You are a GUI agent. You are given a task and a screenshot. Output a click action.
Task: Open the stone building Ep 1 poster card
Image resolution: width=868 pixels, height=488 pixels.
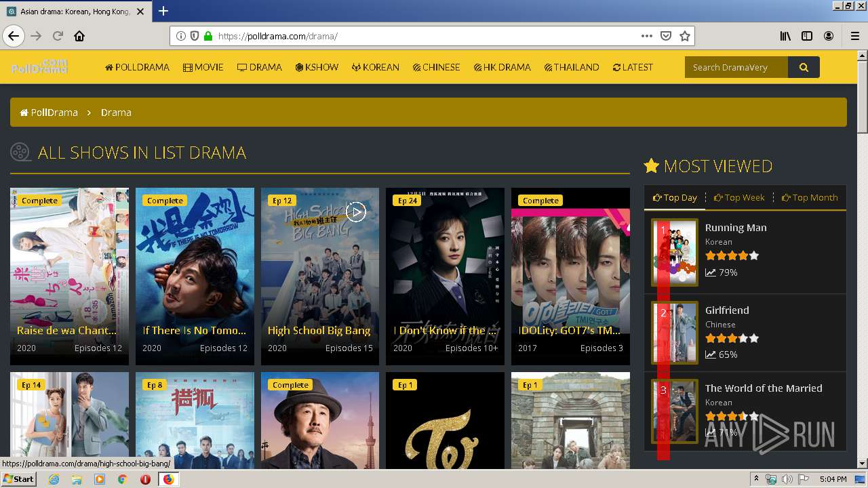(x=570, y=420)
